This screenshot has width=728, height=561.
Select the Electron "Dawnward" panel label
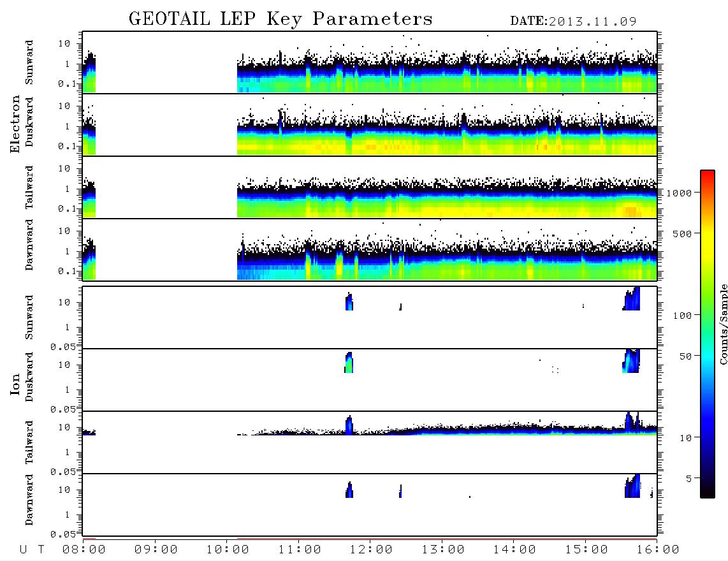[29, 245]
